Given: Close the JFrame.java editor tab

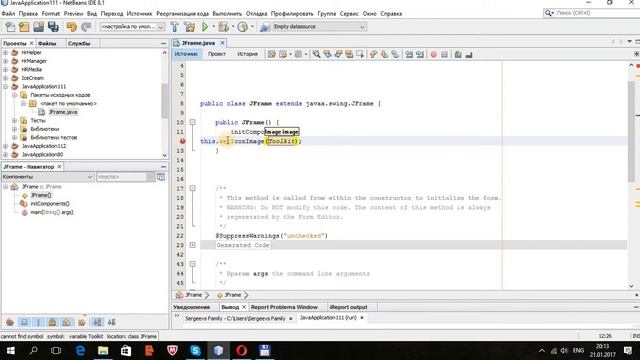Looking at the screenshot, I should [222, 43].
